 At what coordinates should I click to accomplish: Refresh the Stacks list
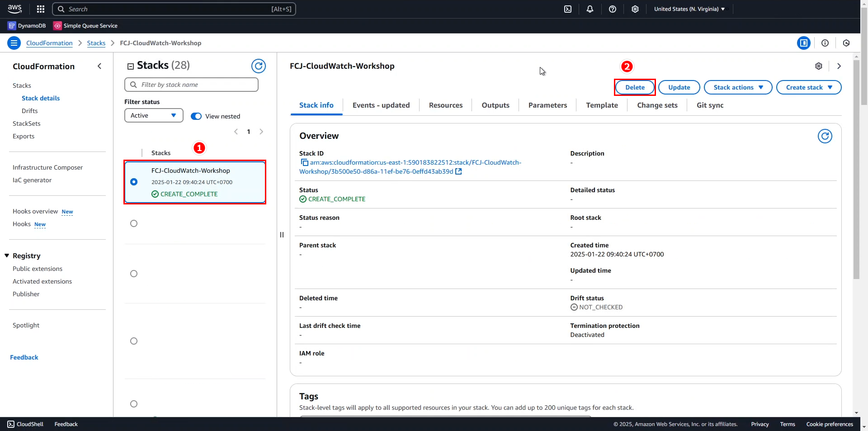click(259, 66)
